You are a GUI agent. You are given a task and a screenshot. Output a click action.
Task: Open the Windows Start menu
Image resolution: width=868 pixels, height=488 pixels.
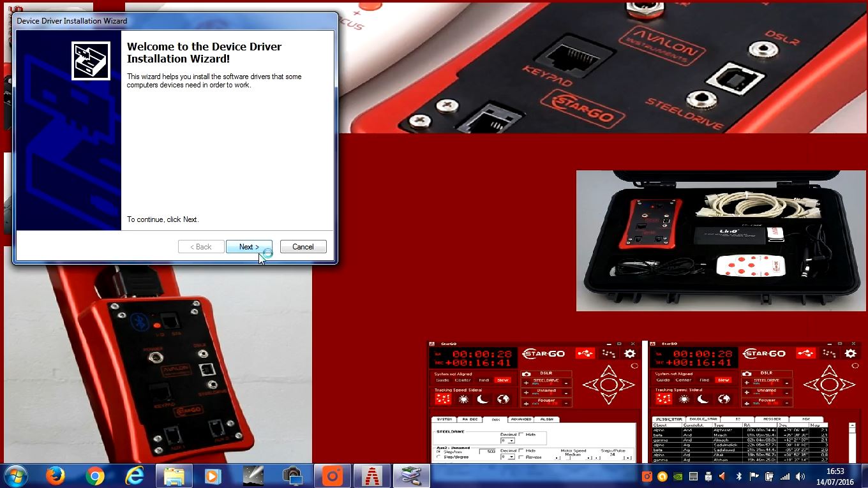tap(15, 476)
